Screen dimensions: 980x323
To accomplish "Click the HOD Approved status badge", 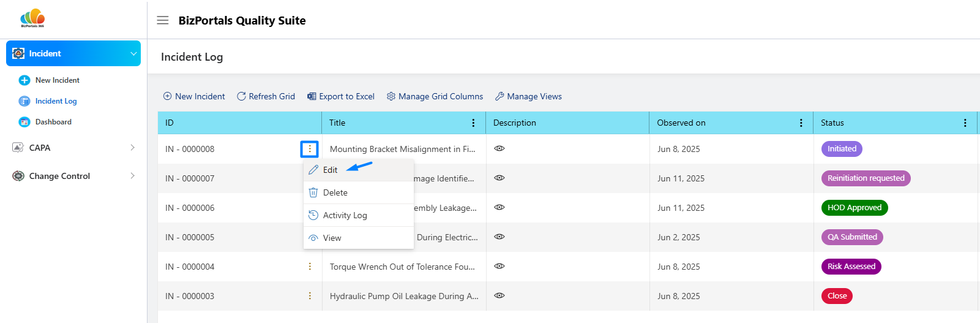I will [855, 208].
